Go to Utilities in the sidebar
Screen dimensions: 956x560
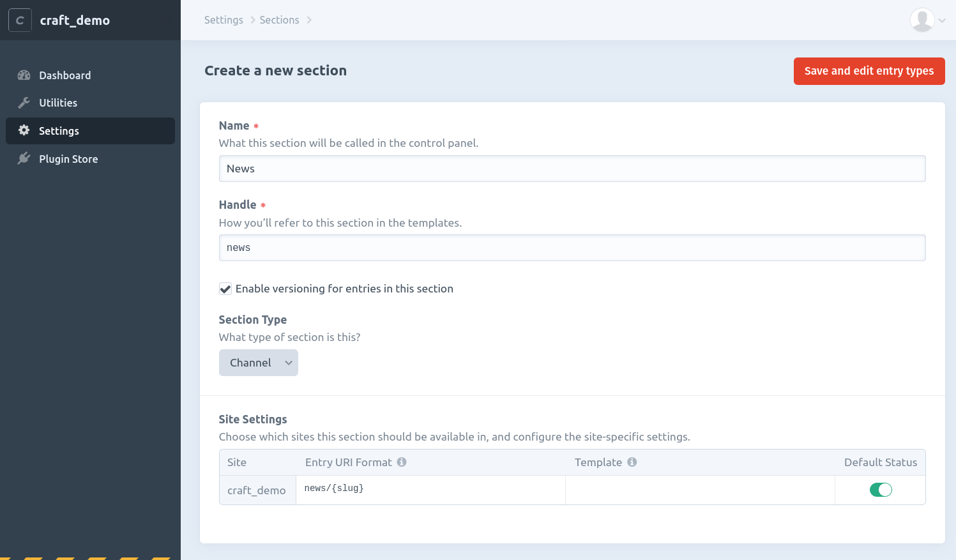[58, 103]
